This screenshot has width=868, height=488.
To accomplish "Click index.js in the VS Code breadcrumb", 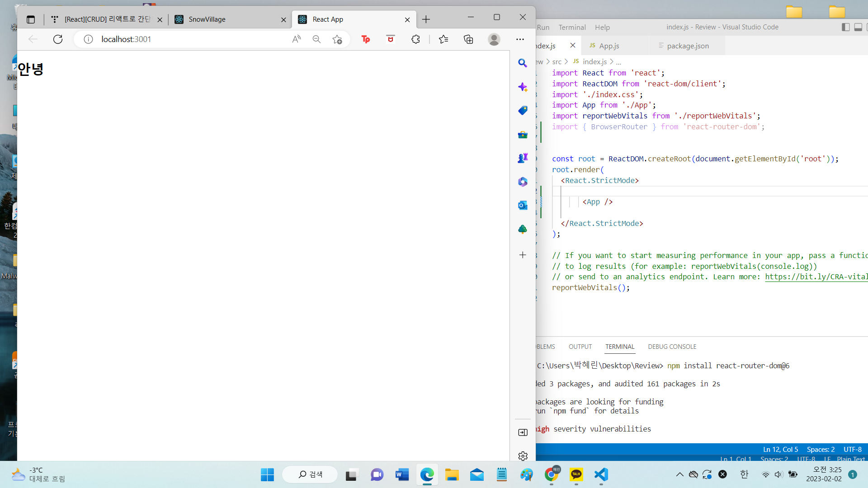I will coord(594,62).
